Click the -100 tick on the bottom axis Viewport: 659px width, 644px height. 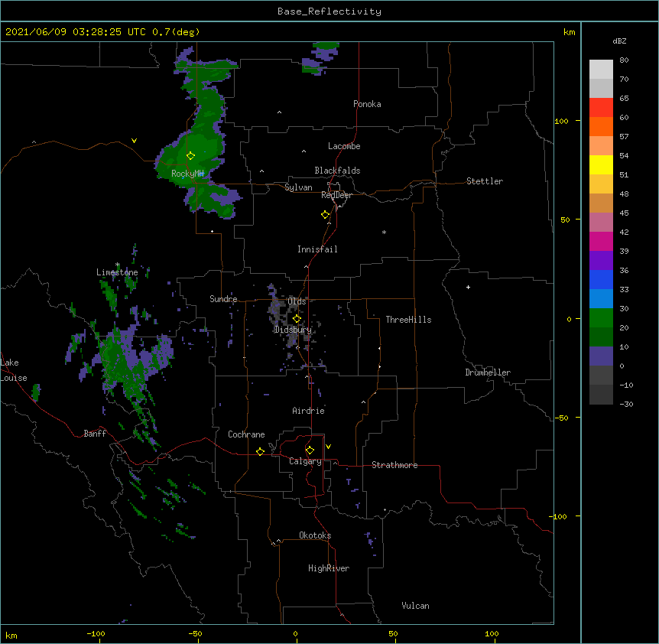point(96,633)
